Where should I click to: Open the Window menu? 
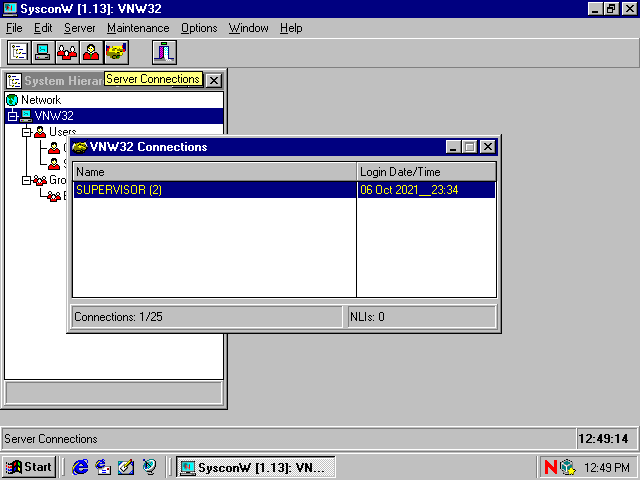249,28
